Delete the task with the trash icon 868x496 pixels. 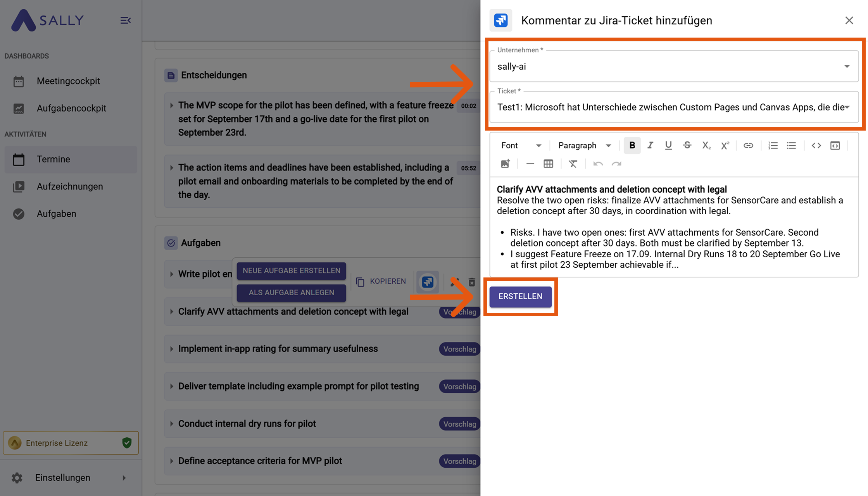pyautogui.click(x=472, y=282)
